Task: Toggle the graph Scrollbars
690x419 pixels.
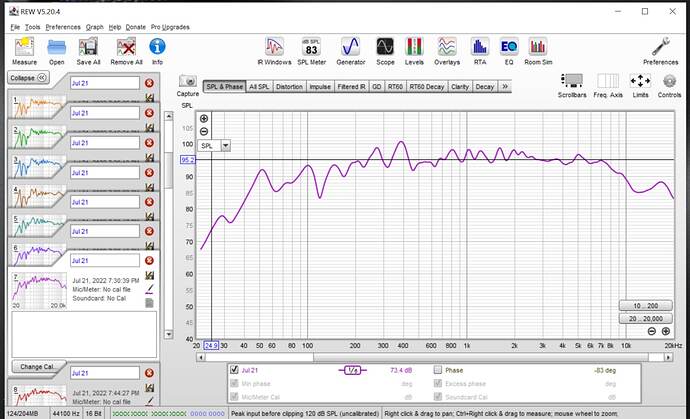Action: coord(572,85)
